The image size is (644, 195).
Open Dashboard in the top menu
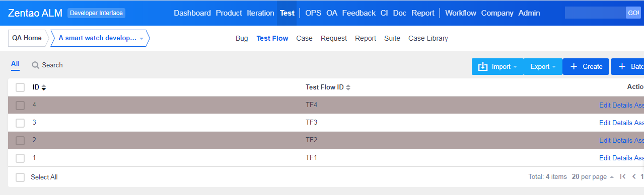(x=192, y=13)
